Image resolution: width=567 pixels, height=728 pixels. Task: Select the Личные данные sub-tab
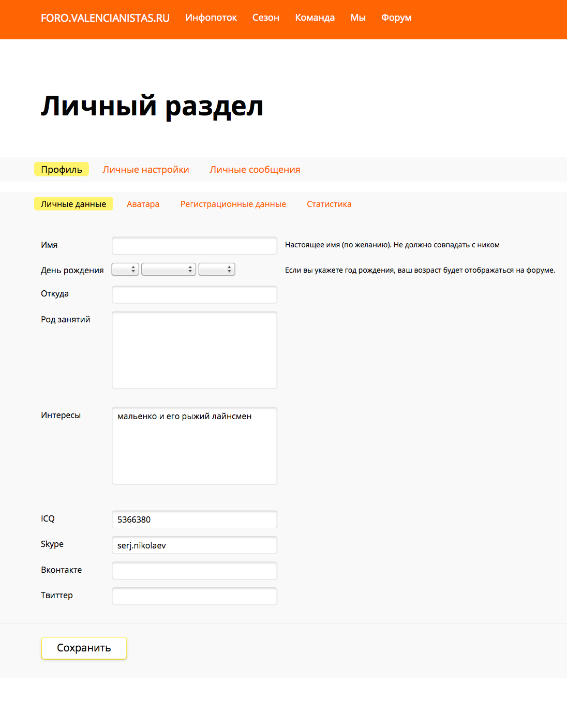coord(73,204)
